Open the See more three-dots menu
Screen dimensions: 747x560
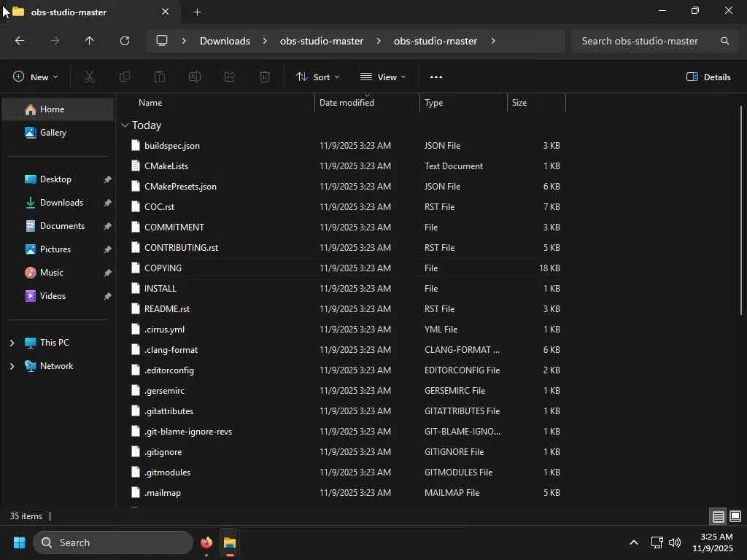[x=436, y=77]
